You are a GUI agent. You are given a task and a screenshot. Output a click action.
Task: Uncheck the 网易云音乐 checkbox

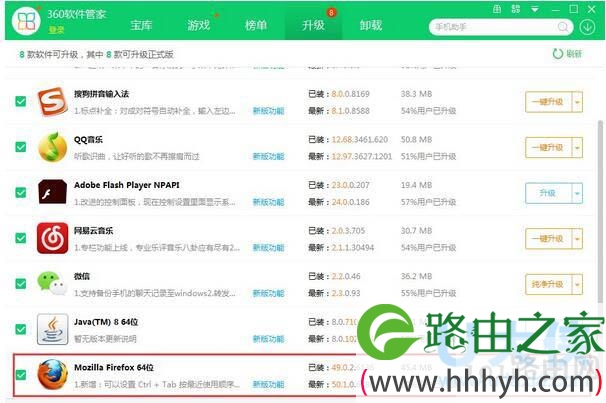[x=21, y=238]
